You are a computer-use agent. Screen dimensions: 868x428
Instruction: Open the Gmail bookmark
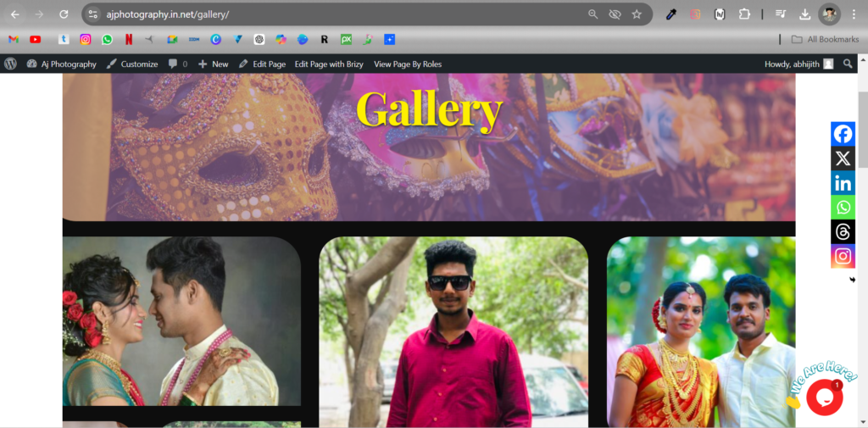click(14, 39)
